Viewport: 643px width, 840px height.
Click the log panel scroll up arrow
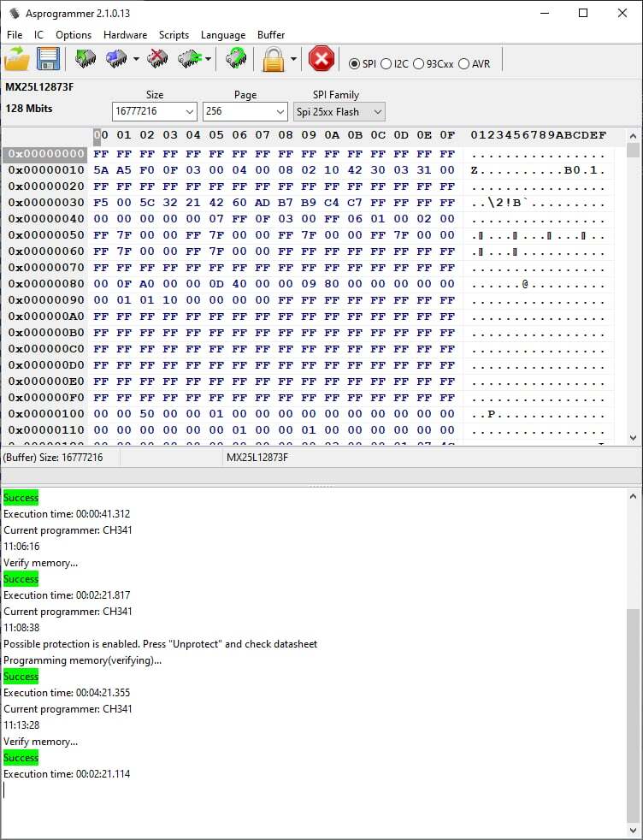point(633,496)
